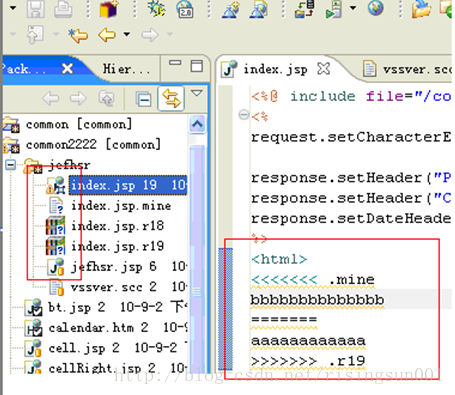Click the toolbar dropdown arrow before Save
Viewport: 455px width, 395px height.
pyautogui.click(x=13, y=7)
